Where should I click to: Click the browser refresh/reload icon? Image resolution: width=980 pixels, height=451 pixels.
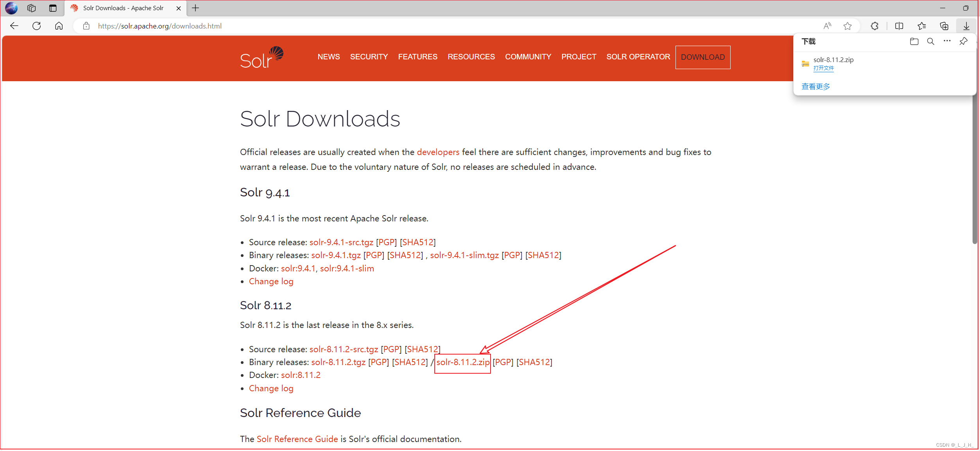tap(36, 26)
